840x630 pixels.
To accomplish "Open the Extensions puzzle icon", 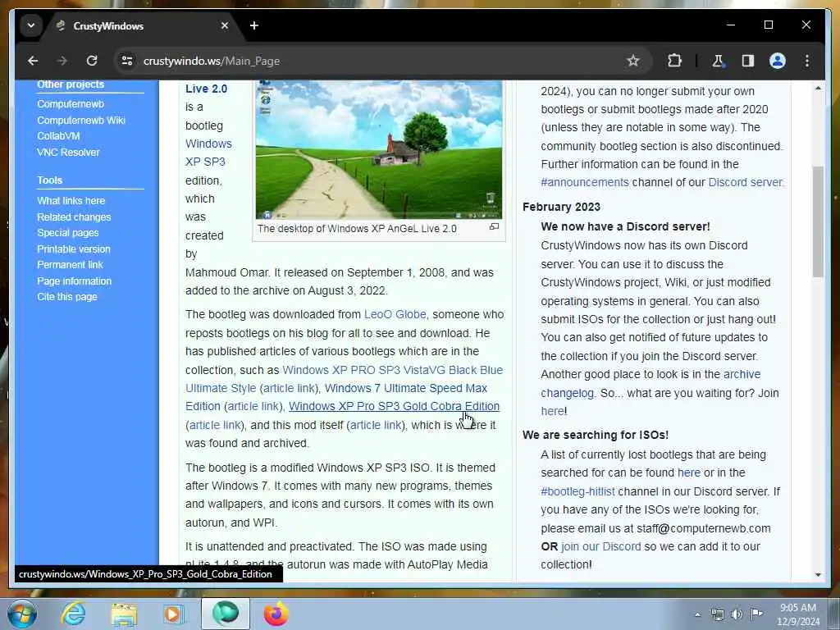I will 674,61.
